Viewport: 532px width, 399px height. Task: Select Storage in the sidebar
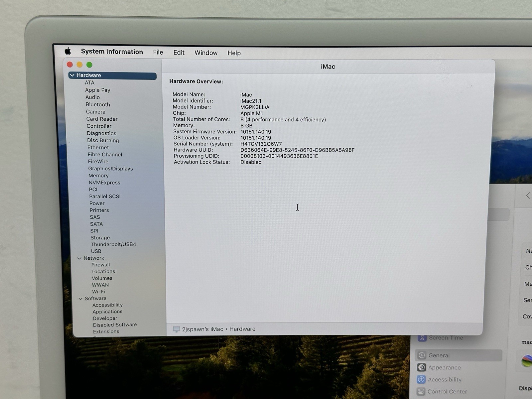100,238
